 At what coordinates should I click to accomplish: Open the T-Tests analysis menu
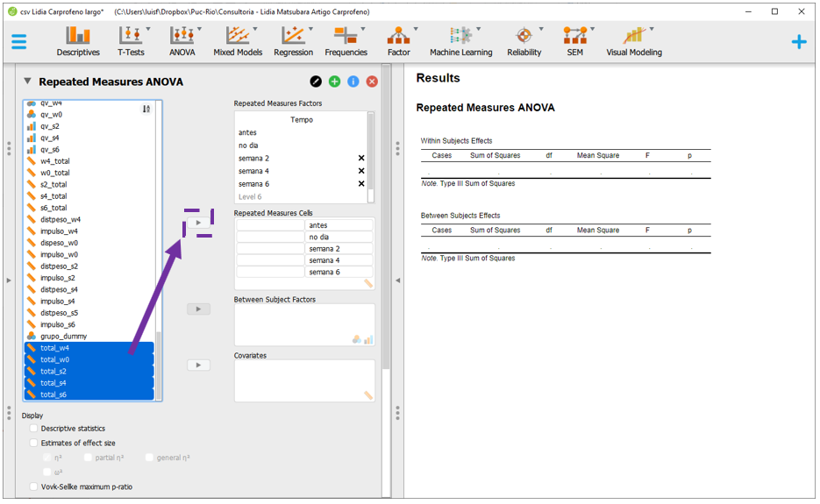coord(132,40)
